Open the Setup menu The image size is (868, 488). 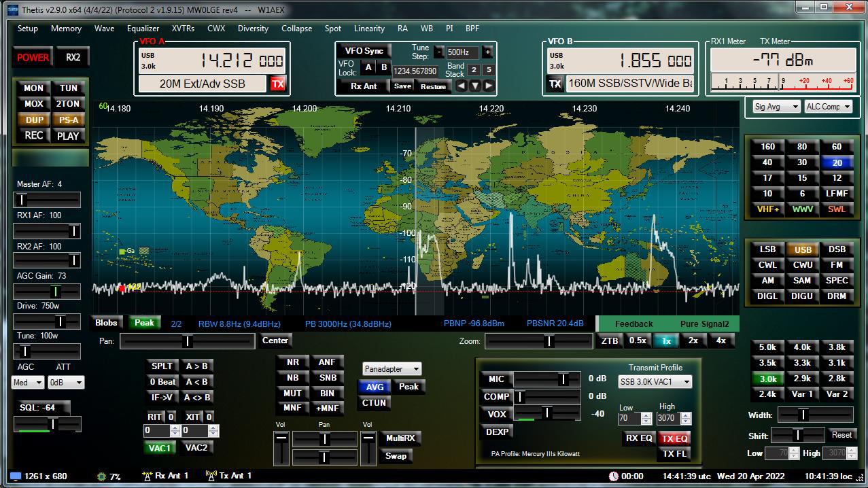tap(28, 29)
